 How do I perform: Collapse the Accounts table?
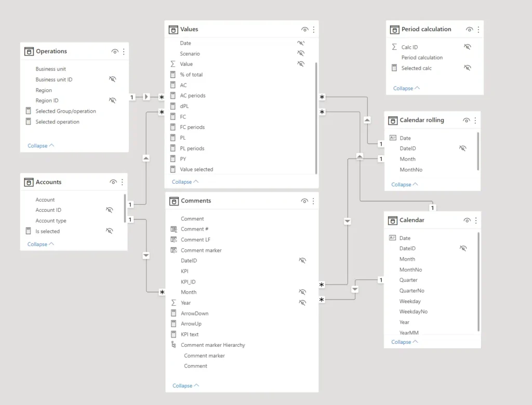click(41, 244)
